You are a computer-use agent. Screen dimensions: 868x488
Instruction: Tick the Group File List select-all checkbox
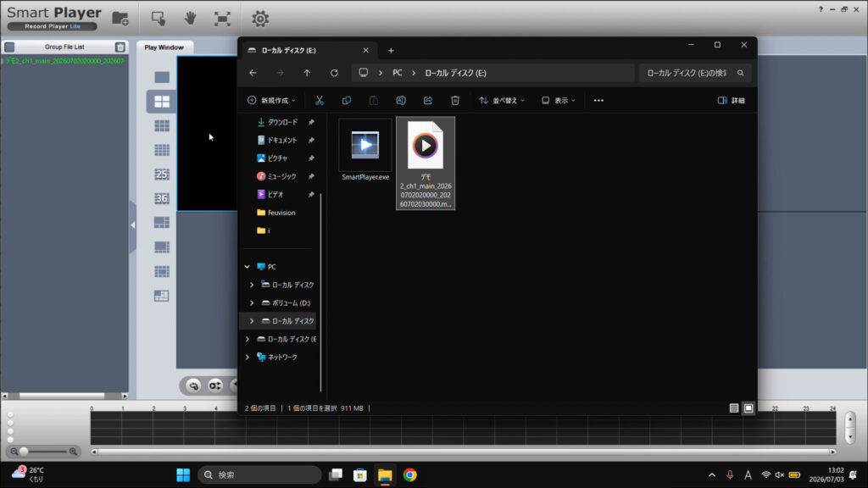[9, 47]
